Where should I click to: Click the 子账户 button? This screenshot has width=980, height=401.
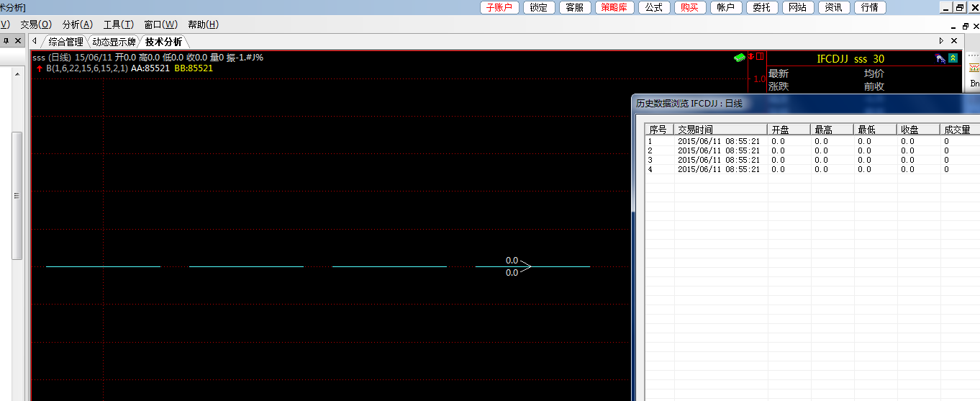(499, 7)
